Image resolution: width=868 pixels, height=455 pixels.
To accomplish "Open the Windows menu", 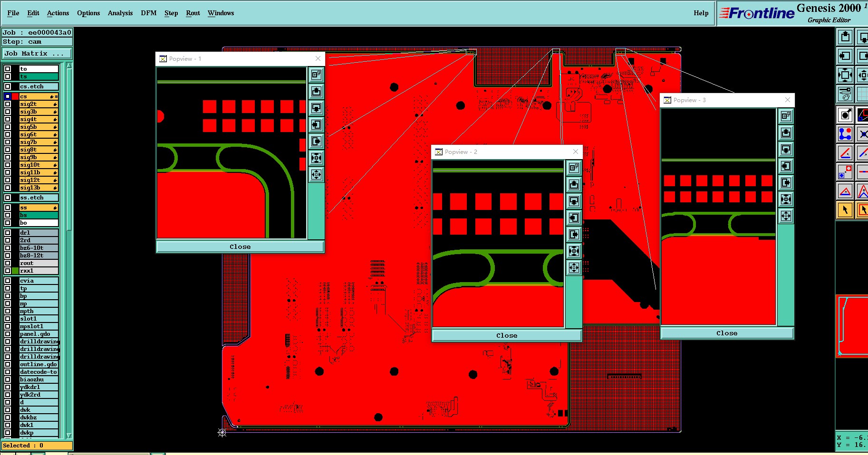I will 221,13.
